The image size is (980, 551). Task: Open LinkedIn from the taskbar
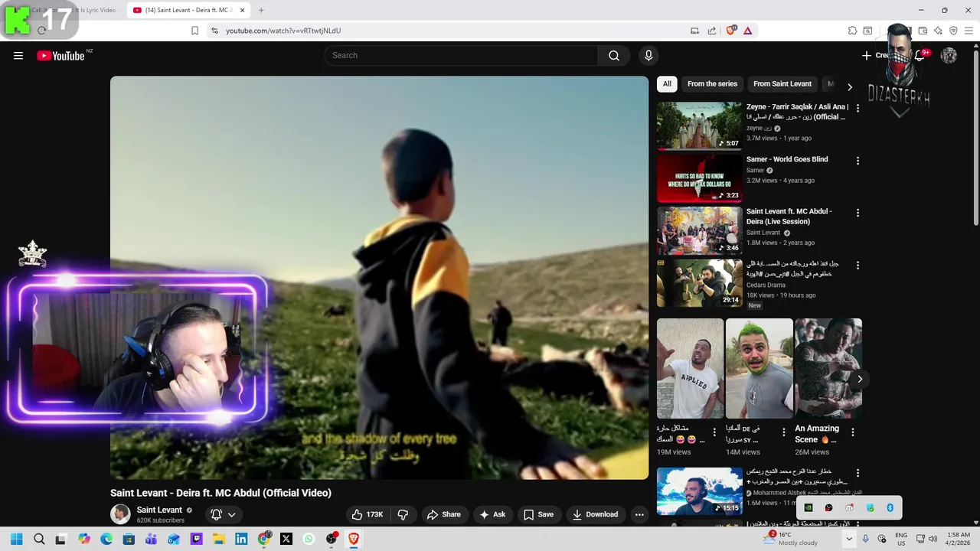coord(241,539)
